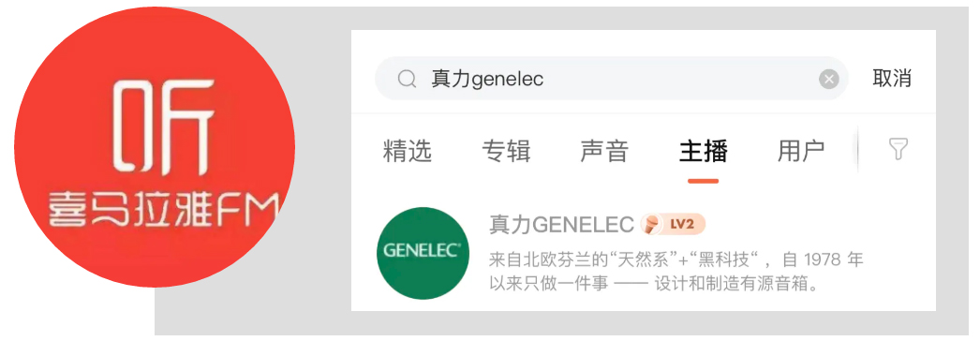The height and width of the screenshot is (341, 980).
Task: Clear search text with the X icon
Action: (829, 79)
